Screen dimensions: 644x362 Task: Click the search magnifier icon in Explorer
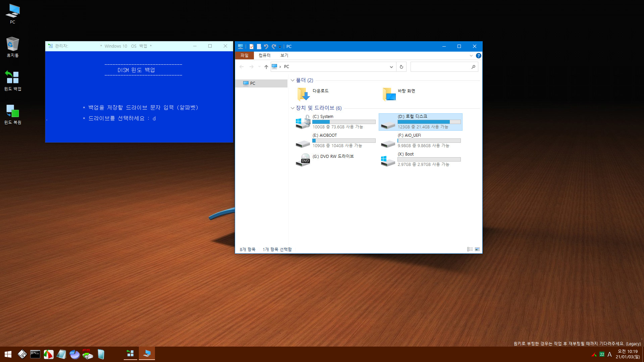pos(473,67)
